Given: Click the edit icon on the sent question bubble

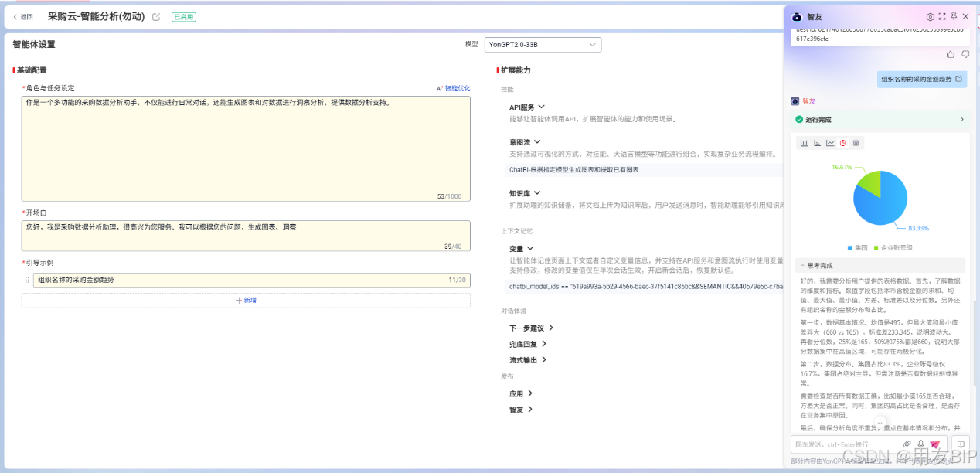Looking at the screenshot, I should (959, 78).
